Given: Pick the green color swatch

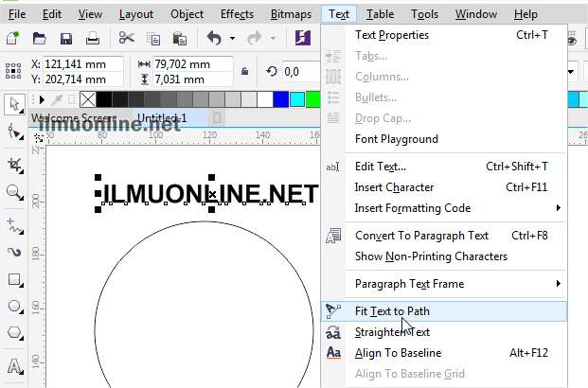Looking at the screenshot, I should coord(313,99).
